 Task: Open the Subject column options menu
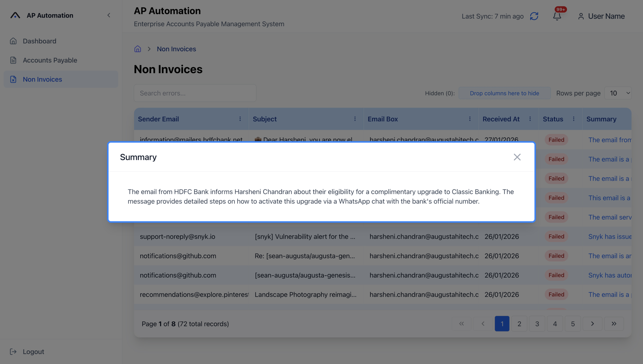pyautogui.click(x=355, y=119)
